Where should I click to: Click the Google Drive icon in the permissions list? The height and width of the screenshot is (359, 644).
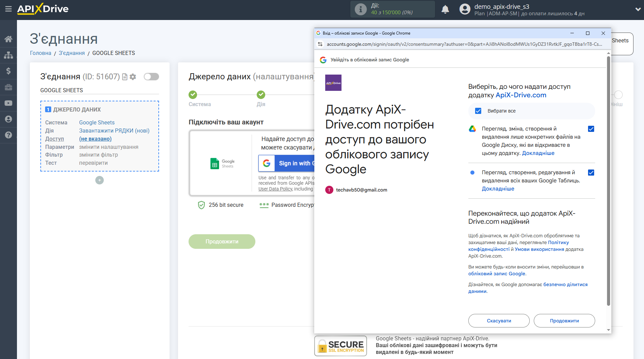(x=472, y=129)
